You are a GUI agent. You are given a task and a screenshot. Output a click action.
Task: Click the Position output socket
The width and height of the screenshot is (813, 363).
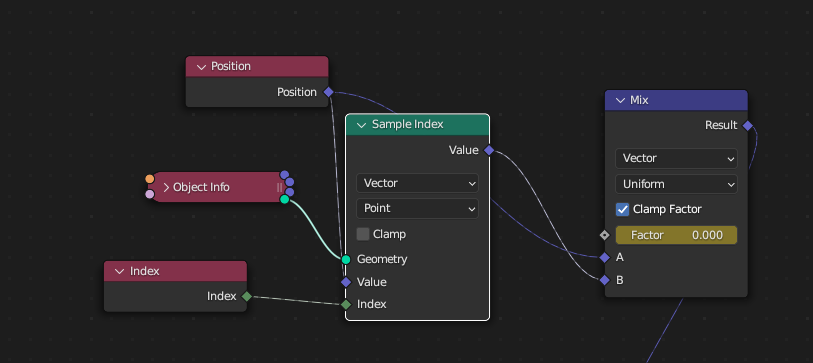(x=328, y=92)
